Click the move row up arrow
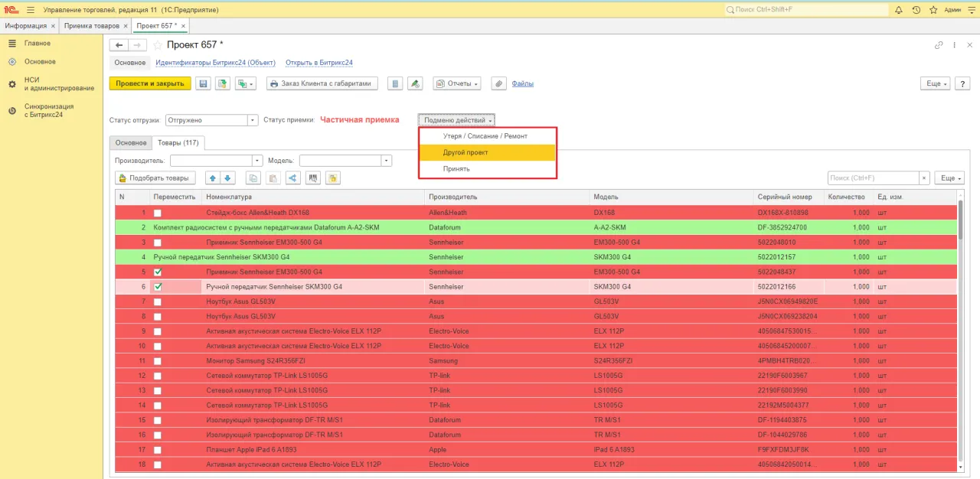The width and height of the screenshot is (980, 479). coord(213,178)
